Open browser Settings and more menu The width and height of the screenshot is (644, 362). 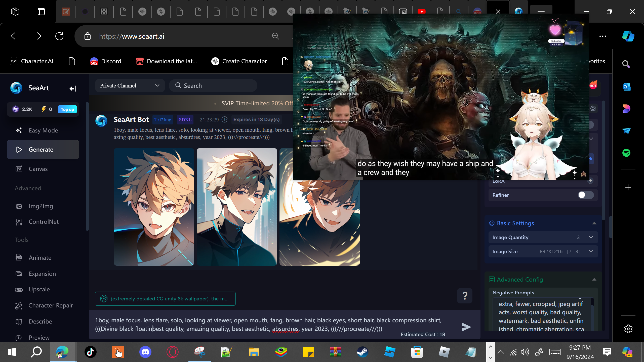[603, 36]
